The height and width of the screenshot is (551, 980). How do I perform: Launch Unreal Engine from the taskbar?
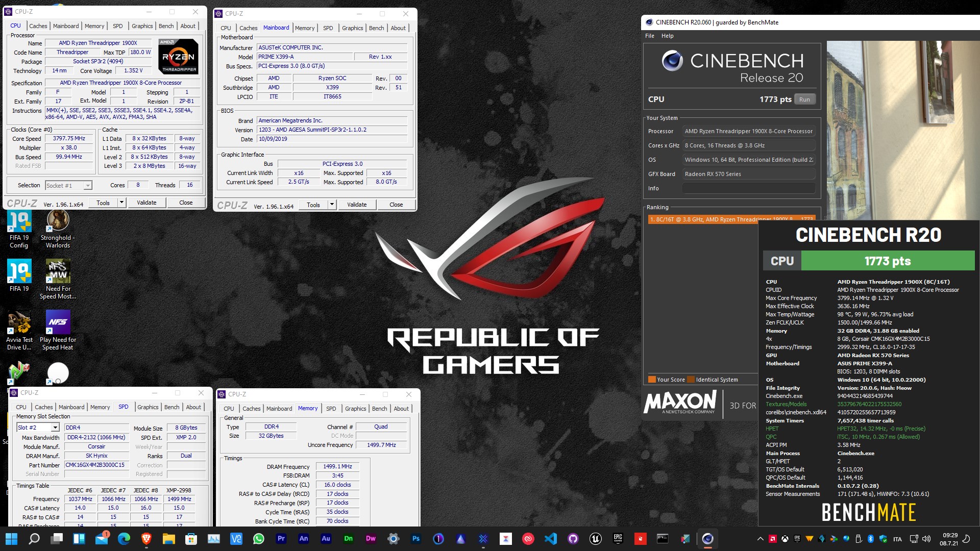(596, 538)
